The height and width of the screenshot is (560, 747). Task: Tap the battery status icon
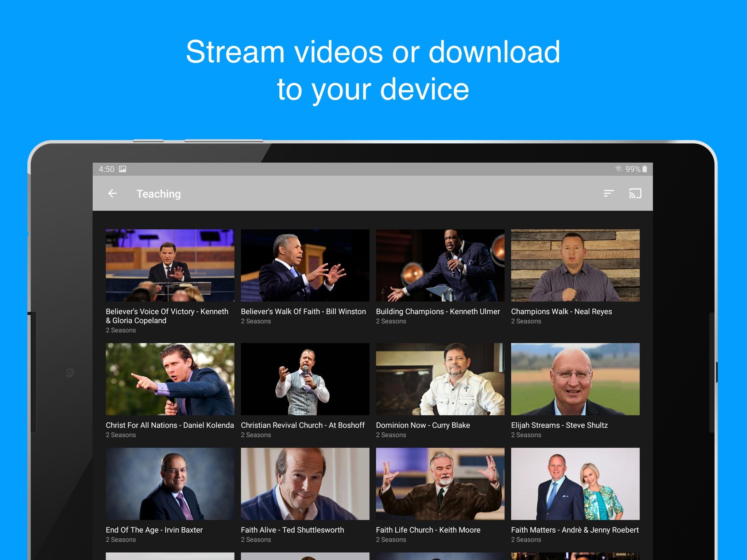pos(645,169)
